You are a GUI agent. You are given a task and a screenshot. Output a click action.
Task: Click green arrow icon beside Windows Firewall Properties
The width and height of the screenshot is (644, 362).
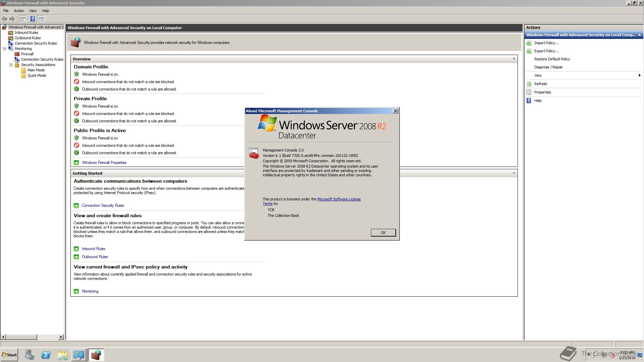point(76,163)
